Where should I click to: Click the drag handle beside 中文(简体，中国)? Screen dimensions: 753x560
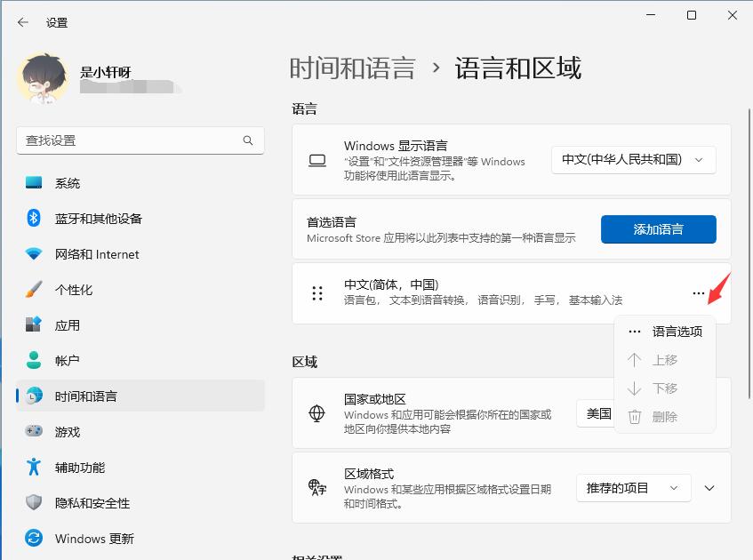coord(317,293)
